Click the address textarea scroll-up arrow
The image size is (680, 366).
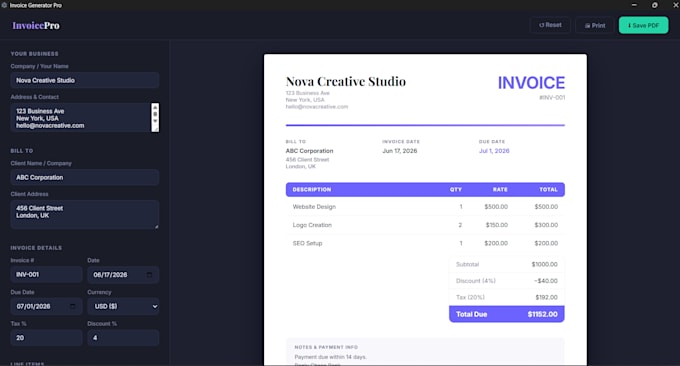(x=155, y=107)
